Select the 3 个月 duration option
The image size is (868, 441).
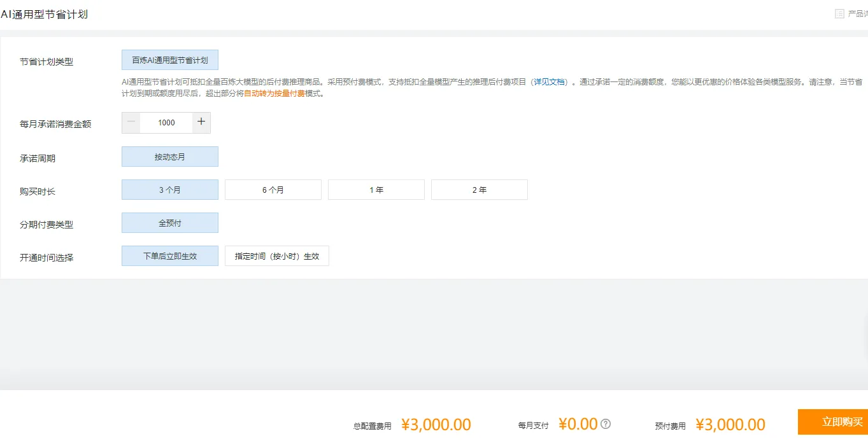(169, 189)
